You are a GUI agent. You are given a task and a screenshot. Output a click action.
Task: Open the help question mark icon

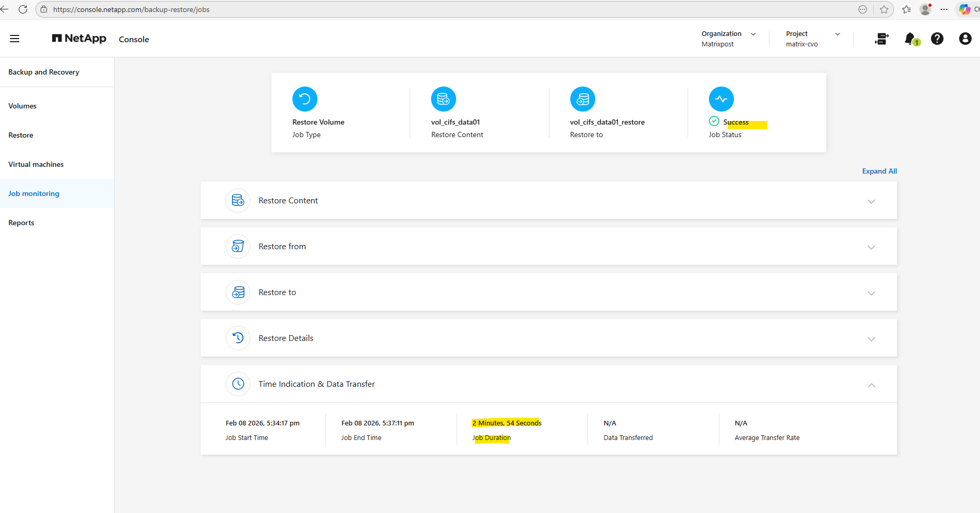[937, 39]
